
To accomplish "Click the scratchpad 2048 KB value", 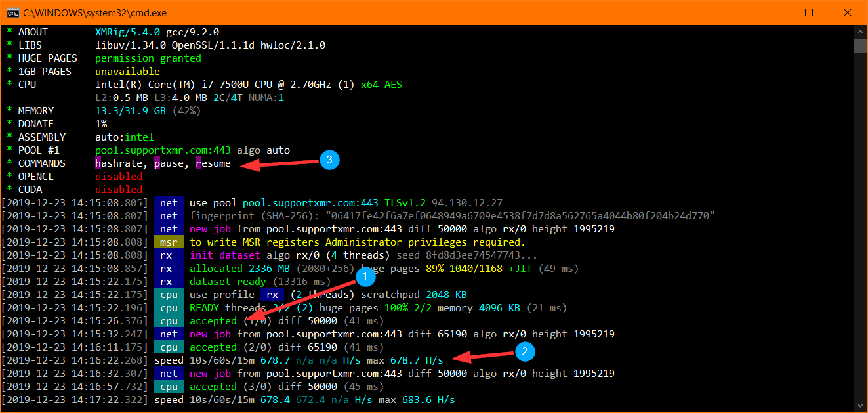I will click(x=446, y=294).
